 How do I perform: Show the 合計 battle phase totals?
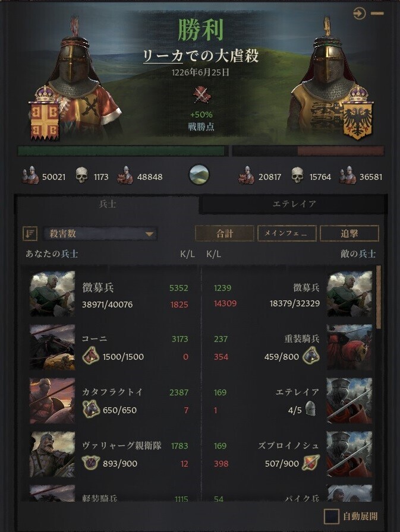tap(225, 233)
